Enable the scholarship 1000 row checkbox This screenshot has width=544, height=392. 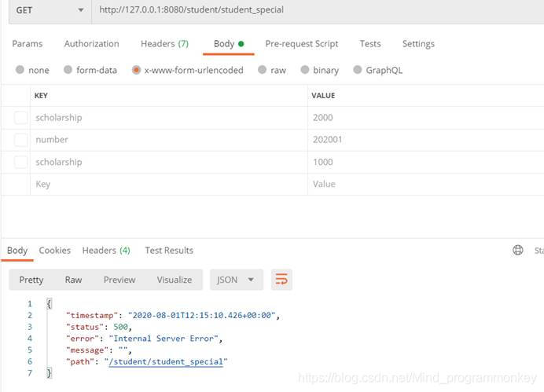20,162
